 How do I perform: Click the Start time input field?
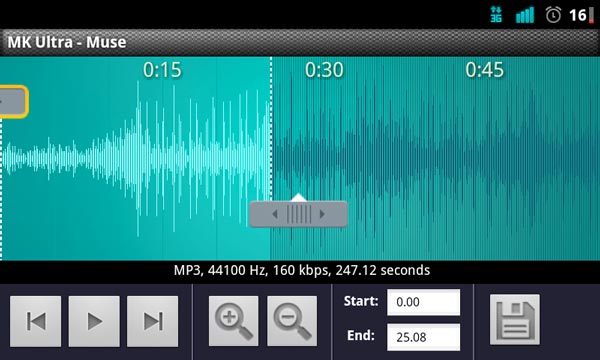pos(424,302)
